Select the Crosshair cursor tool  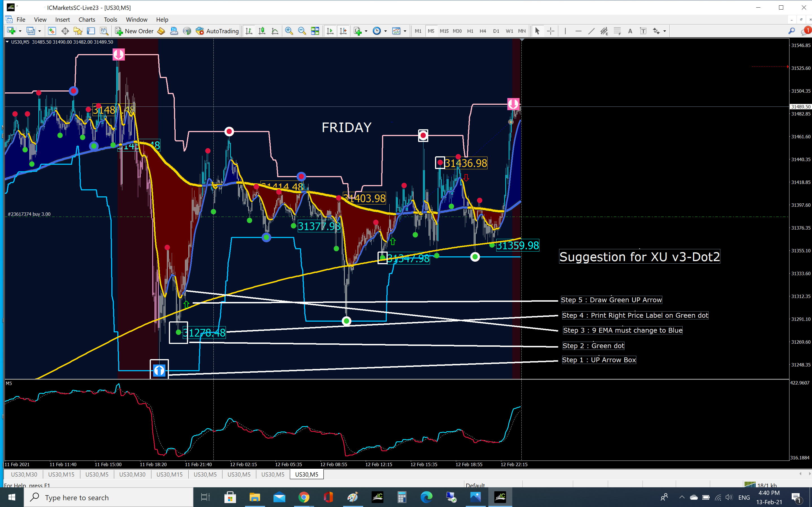click(x=551, y=31)
